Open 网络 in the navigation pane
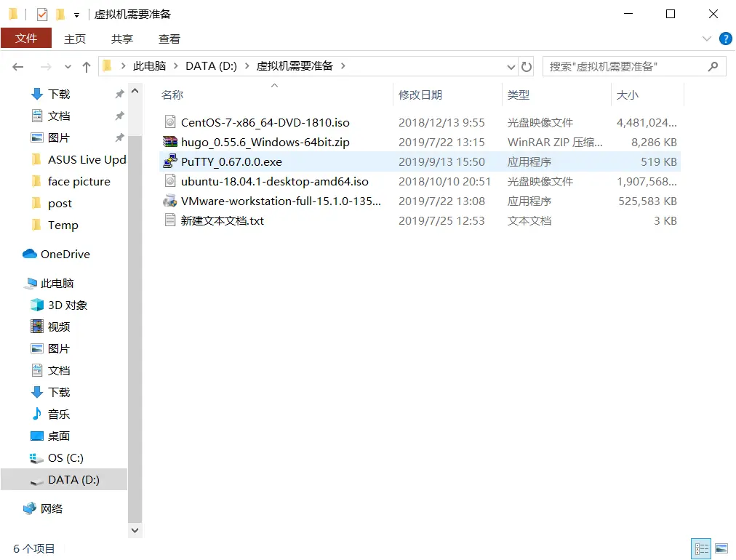Screen dimensions: 736x560 coord(43,508)
